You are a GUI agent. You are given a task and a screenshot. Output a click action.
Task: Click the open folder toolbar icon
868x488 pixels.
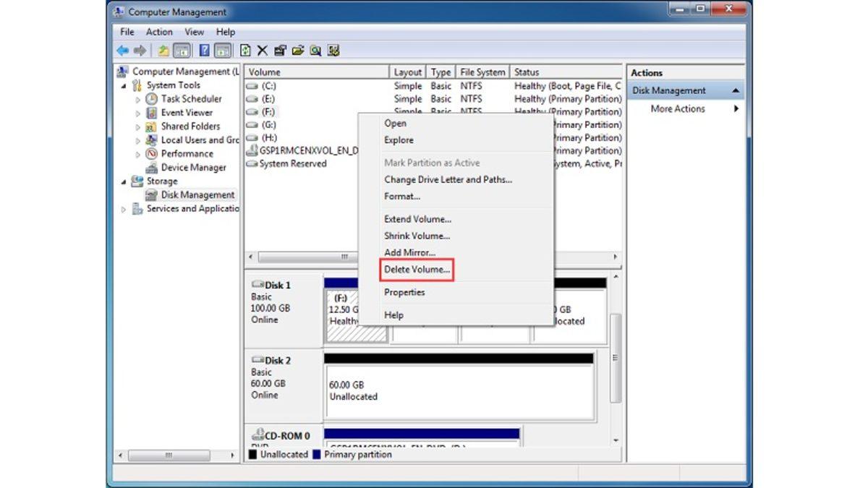coord(299,51)
